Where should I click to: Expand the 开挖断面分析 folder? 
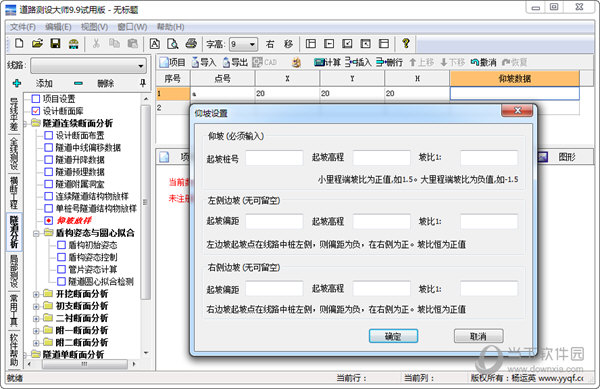[36, 294]
